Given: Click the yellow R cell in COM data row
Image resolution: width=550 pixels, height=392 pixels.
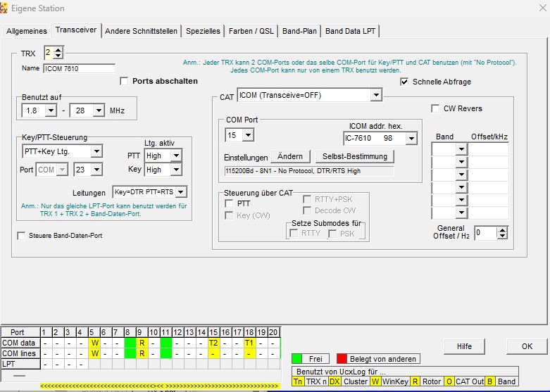Looking at the screenshot, I should click(x=142, y=343).
